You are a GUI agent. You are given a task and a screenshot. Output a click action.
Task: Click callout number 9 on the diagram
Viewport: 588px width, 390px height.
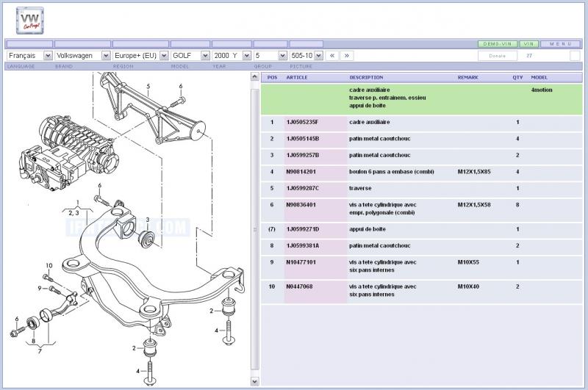point(40,288)
